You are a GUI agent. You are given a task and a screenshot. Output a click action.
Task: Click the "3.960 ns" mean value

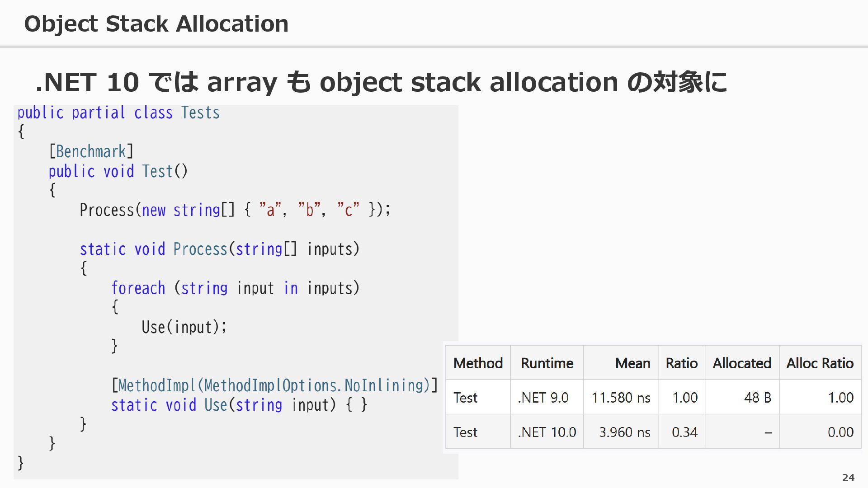coord(624,432)
